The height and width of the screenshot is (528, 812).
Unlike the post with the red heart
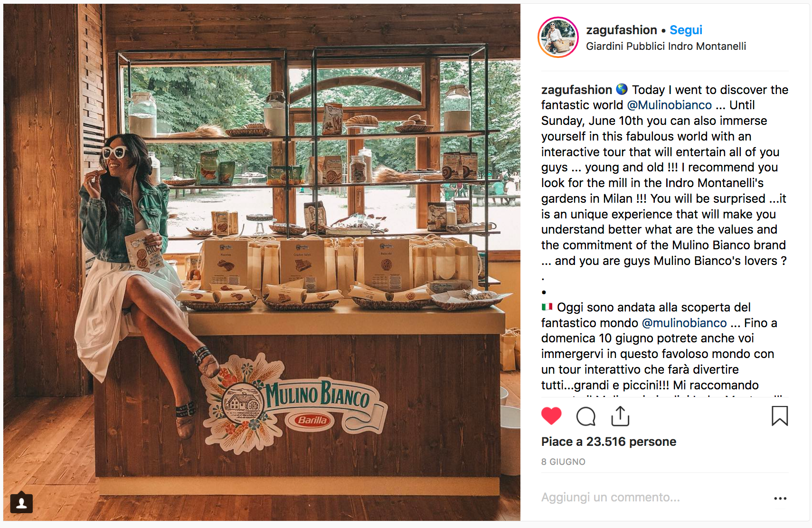click(551, 416)
